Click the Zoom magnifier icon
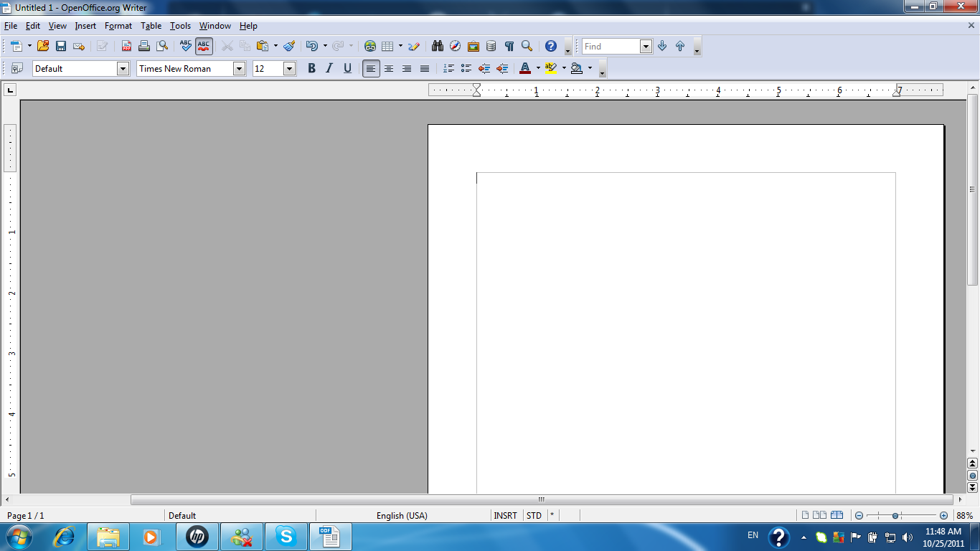The image size is (980, 551). click(527, 46)
